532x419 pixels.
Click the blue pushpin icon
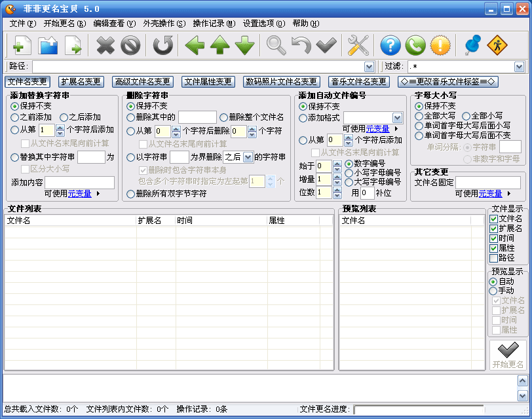coord(472,46)
